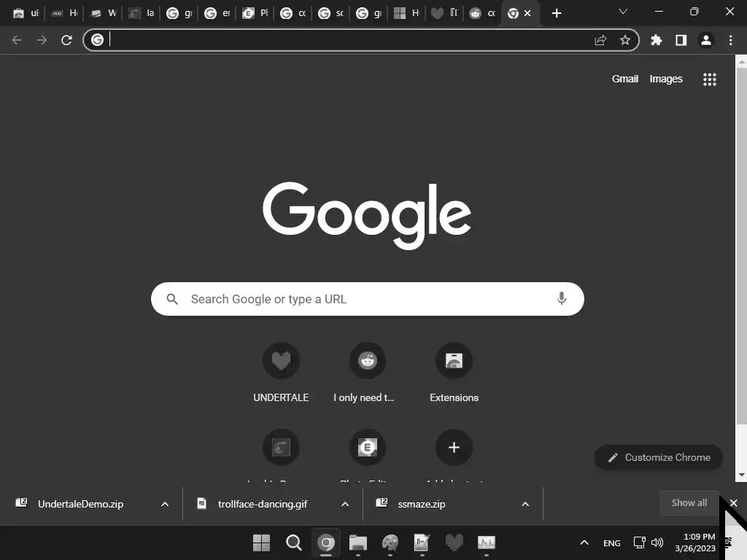Open the Extensions shortcut tile
This screenshot has width=747, height=560.
click(x=454, y=373)
